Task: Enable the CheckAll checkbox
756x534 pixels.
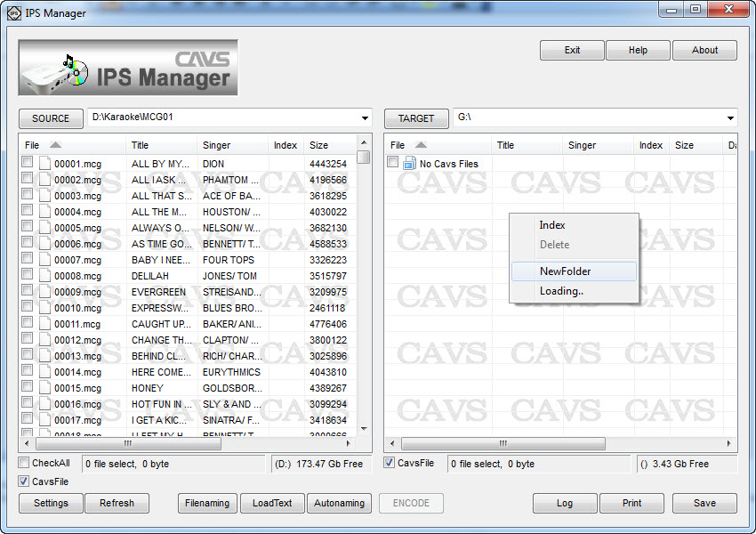Action: (x=25, y=463)
